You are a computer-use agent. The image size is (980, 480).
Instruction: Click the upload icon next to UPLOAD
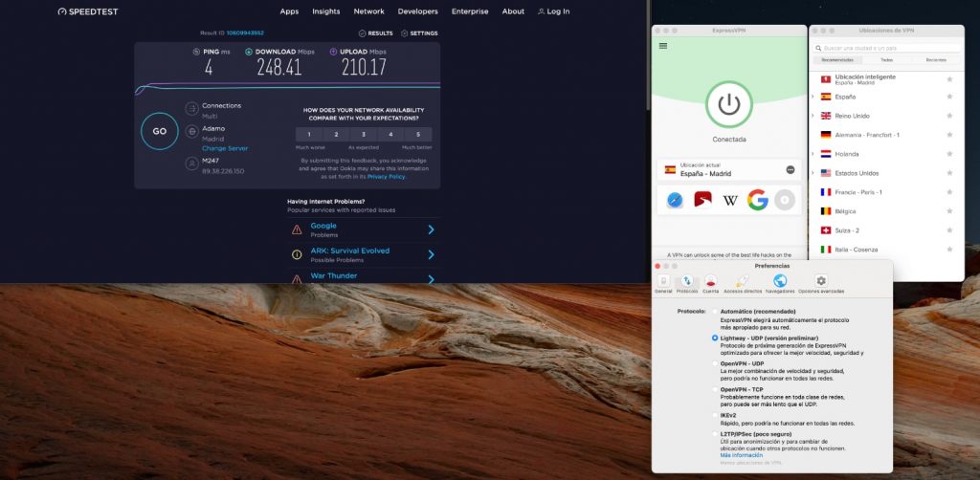coord(333,52)
